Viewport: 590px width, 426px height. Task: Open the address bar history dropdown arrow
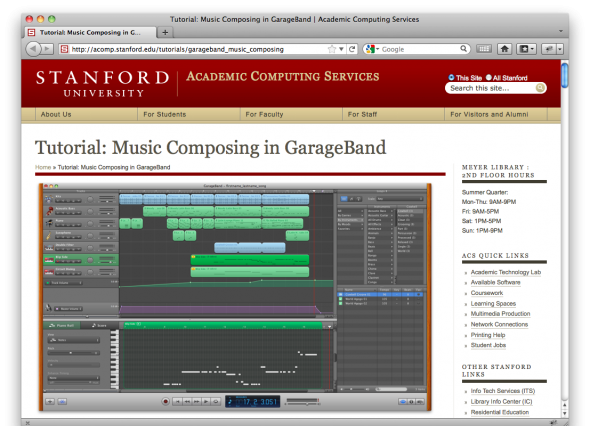[341, 49]
